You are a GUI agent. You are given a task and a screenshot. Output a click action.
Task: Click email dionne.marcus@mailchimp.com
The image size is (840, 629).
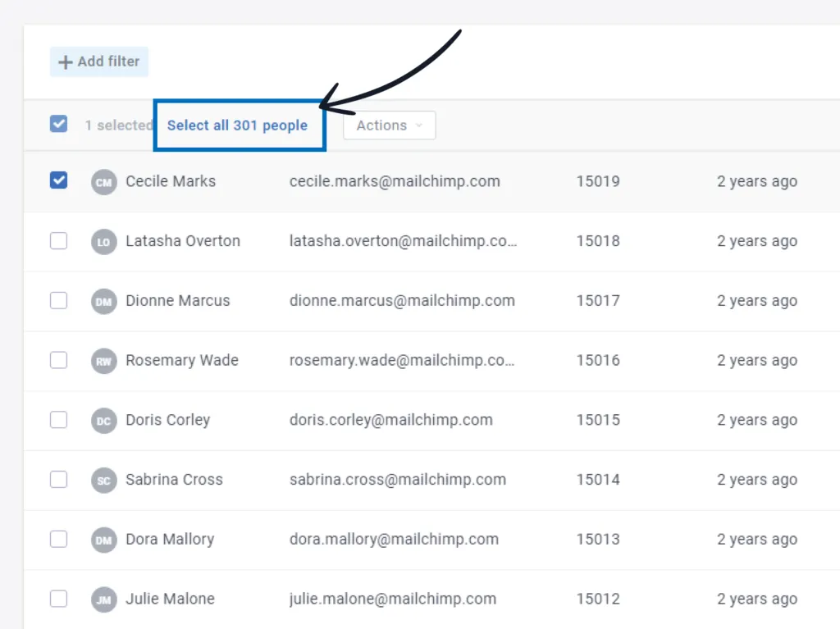(x=402, y=300)
